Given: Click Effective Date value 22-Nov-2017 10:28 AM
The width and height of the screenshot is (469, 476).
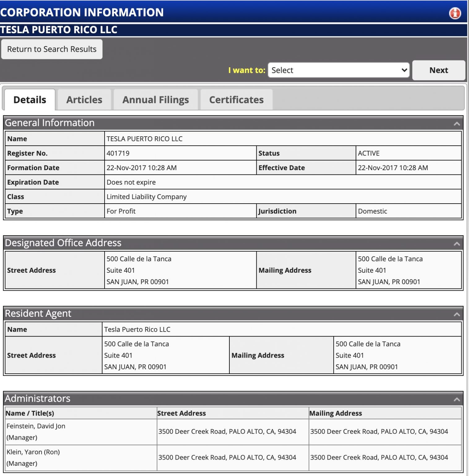Looking at the screenshot, I should pos(393,168).
